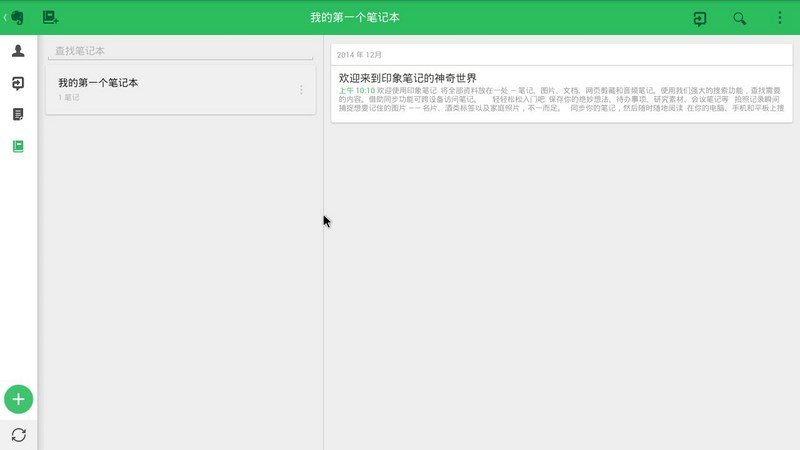Create a new notebook with top-bar icon
The height and width of the screenshot is (450, 800).
click(50, 18)
